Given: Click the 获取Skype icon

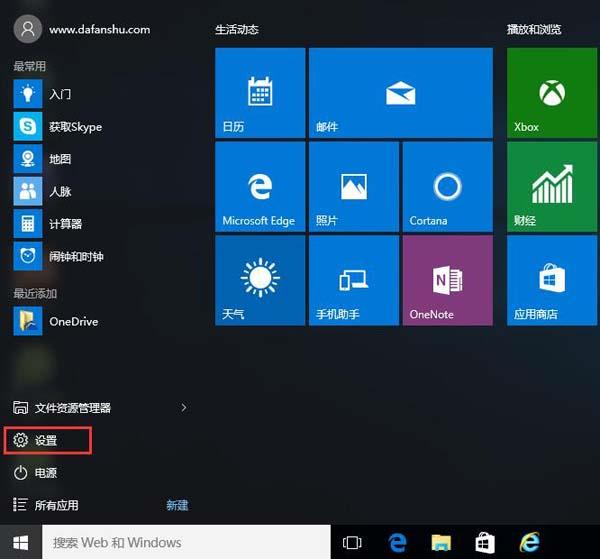Looking at the screenshot, I should (x=28, y=126).
